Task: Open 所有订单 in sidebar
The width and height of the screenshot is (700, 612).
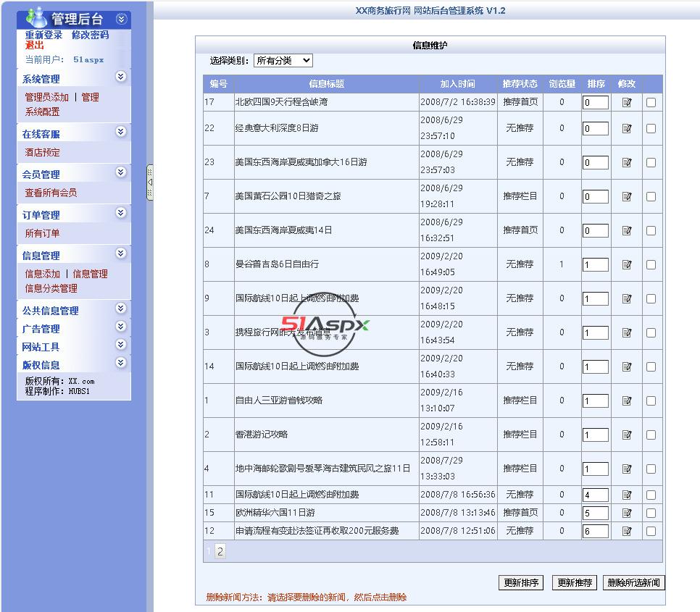Action: point(42,233)
